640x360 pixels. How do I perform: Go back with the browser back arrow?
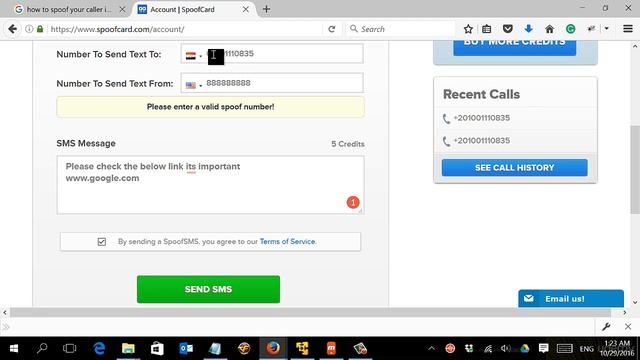(12, 29)
